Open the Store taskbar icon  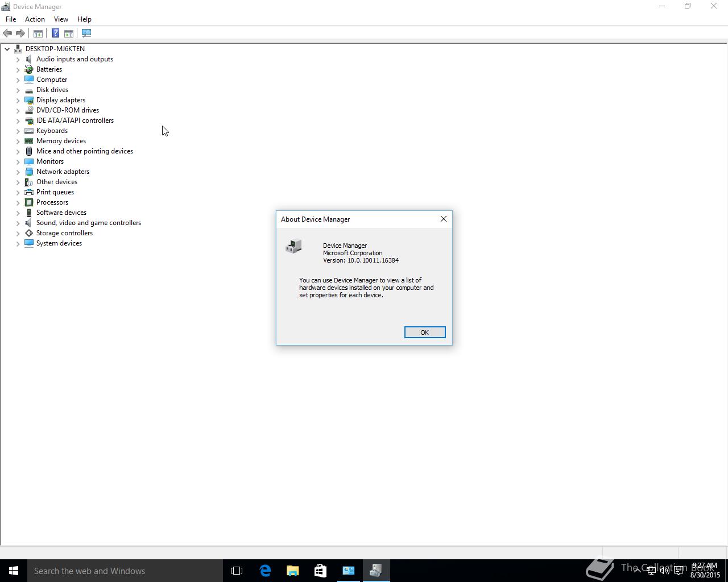point(320,571)
